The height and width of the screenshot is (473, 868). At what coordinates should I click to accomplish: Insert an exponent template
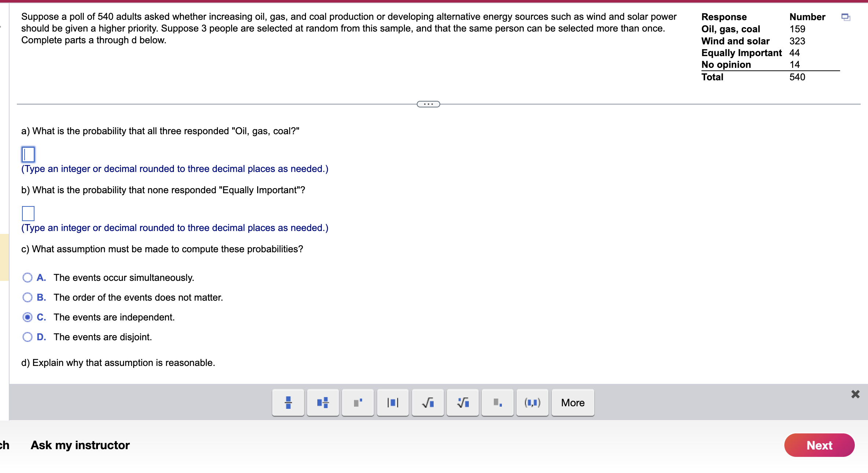[358, 403]
